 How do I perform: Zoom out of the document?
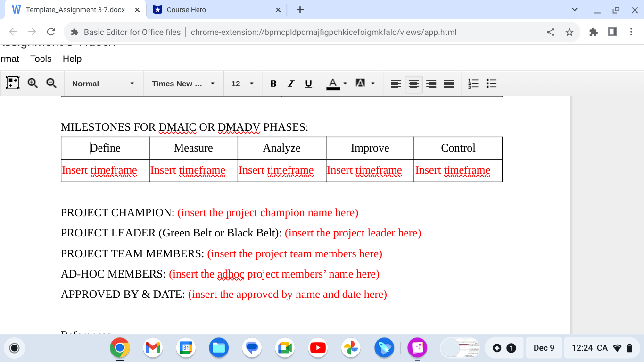pyautogui.click(x=51, y=83)
